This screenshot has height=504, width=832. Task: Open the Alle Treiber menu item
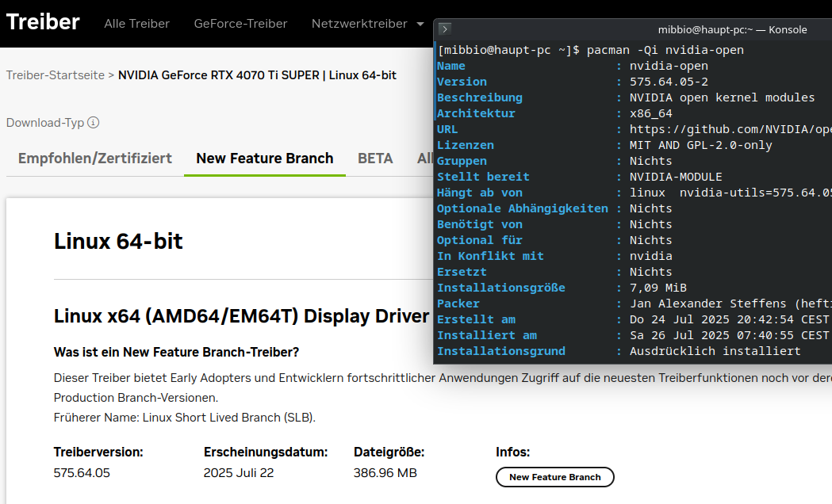[137, 24]
